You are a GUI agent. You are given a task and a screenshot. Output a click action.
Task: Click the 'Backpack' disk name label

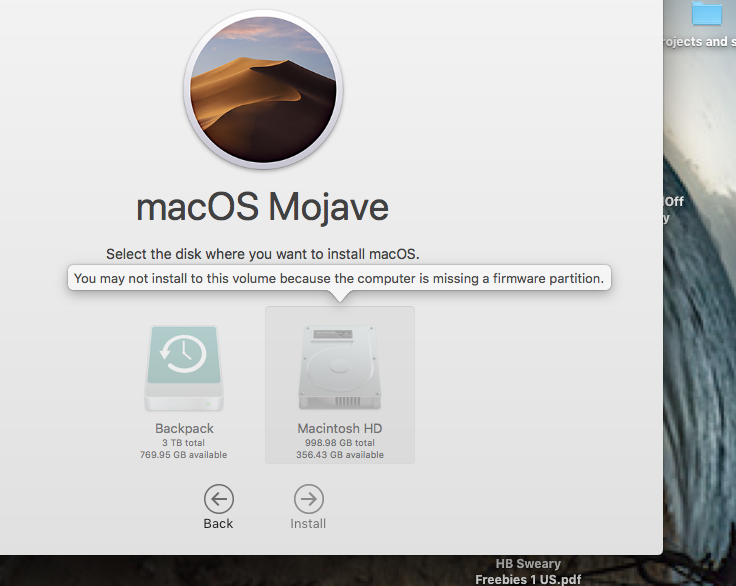tap(184, 428)
